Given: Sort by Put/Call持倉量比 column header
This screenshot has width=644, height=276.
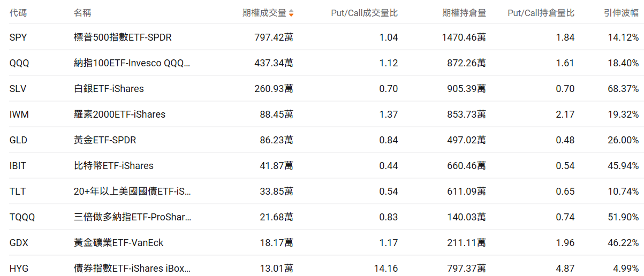Looking at the screenshot, I should [x=541, y=13].
